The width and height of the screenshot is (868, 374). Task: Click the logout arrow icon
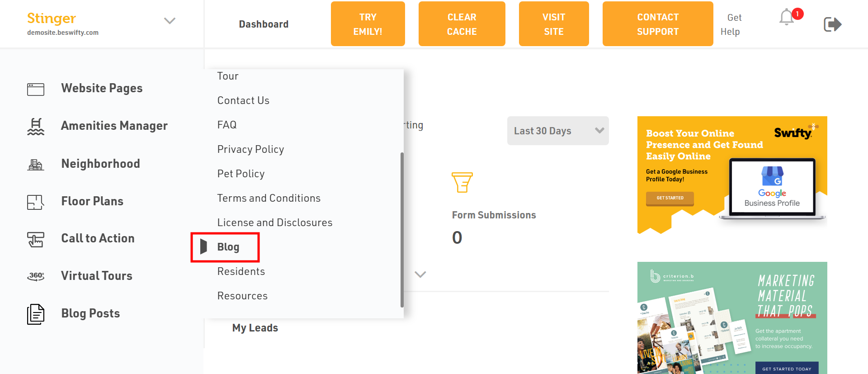[832, 24]
